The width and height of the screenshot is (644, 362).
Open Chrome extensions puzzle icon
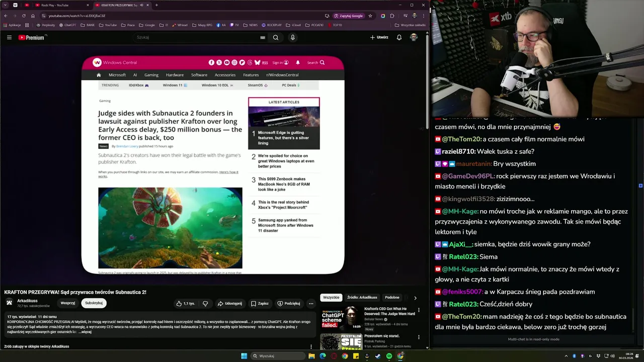click(392, 16)
